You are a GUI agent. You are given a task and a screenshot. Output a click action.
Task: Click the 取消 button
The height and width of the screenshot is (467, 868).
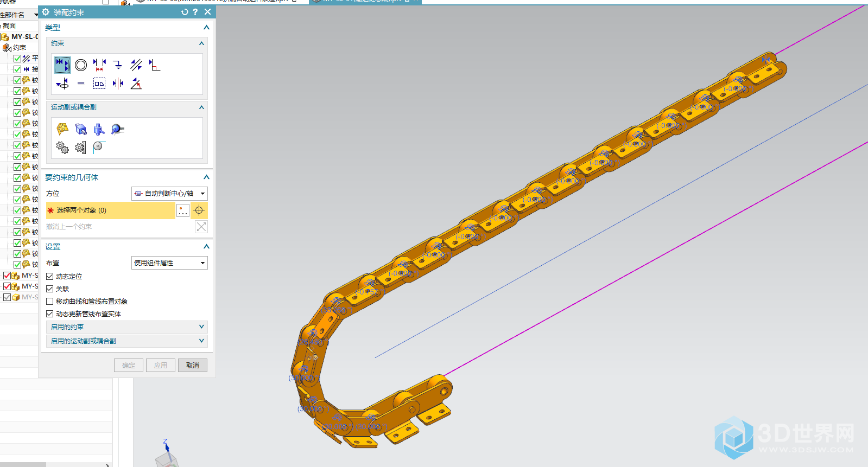coord(193,366)
